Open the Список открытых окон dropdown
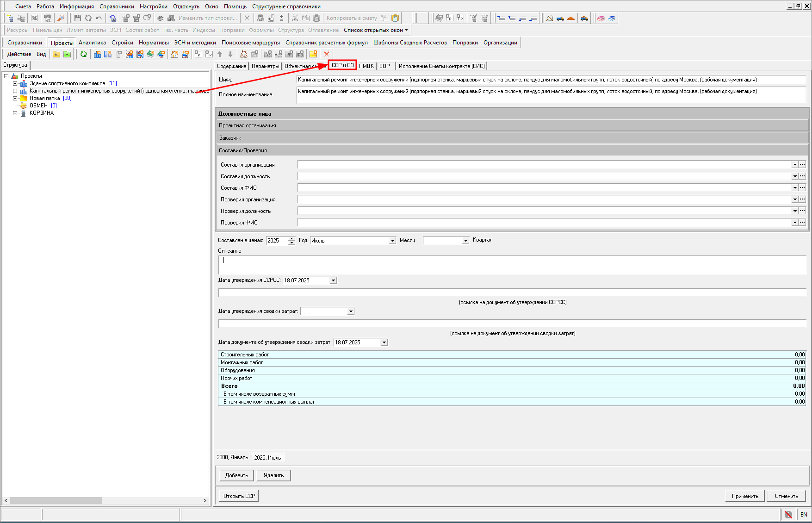This screenshot has height=523, width=812. point(376,30)
